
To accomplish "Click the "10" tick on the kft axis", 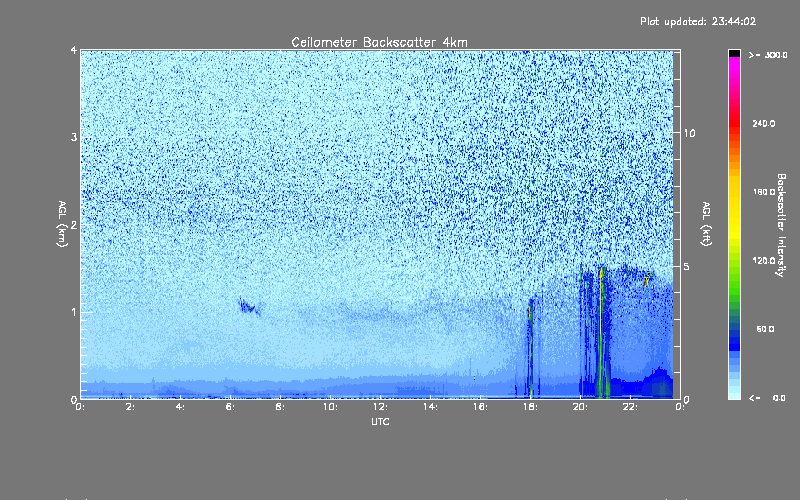I will click(x=689, y=133).
